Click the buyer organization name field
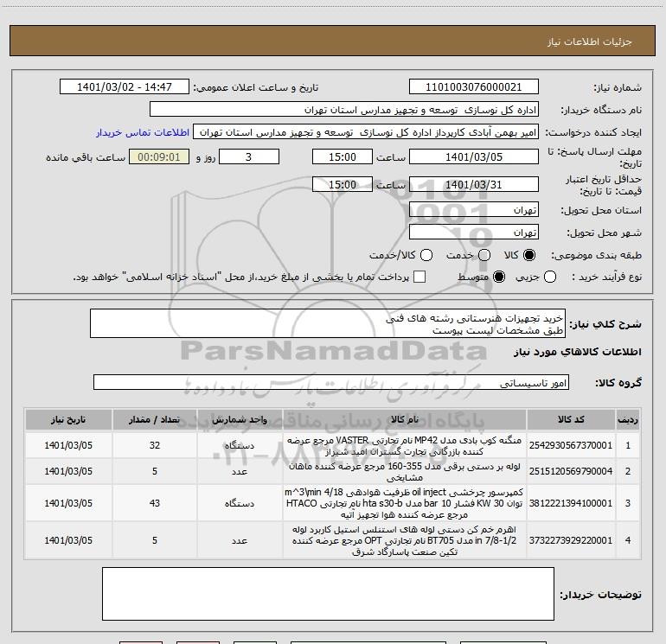Screen dimensions: 666x644 point(344,110)
